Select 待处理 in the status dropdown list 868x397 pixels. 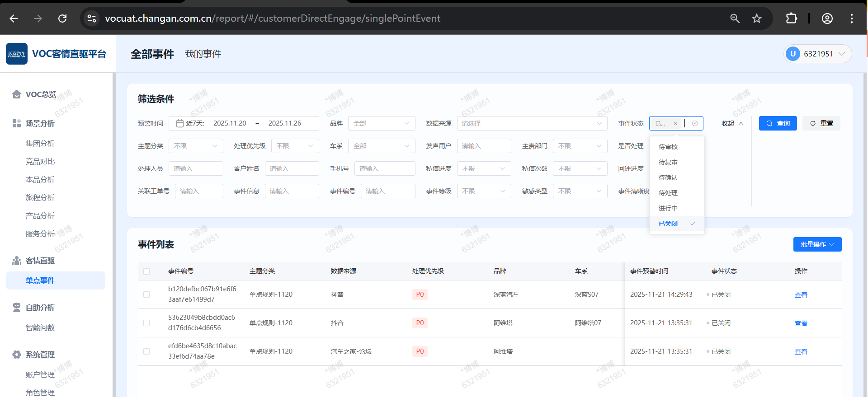668,193
